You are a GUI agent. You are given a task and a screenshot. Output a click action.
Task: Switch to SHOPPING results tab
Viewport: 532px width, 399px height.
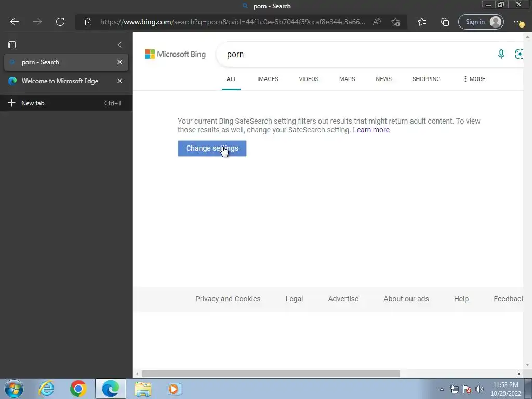click(x=427, y=79)
